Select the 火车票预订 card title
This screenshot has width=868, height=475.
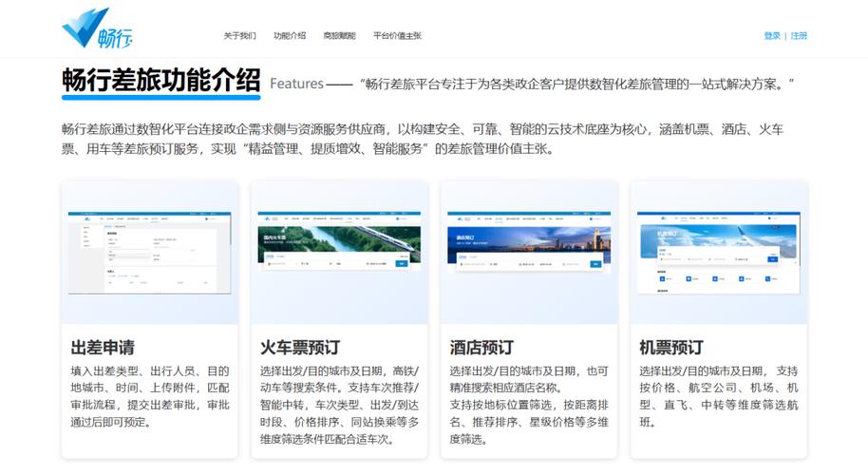(x=300, y=348)
